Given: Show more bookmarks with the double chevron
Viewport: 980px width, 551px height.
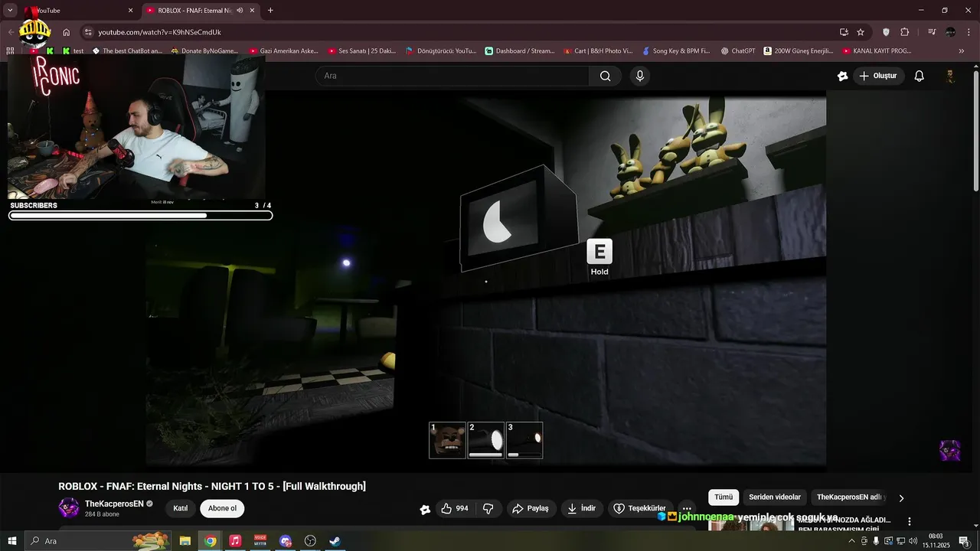Looking at the screenshot, I should pyautogui.click(x=962, y=51).
